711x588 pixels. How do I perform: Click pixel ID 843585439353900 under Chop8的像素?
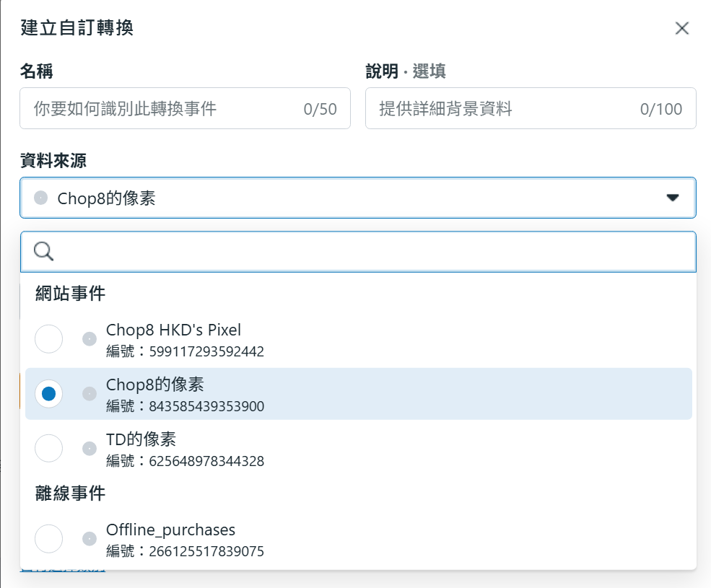(x=206, y=406)
